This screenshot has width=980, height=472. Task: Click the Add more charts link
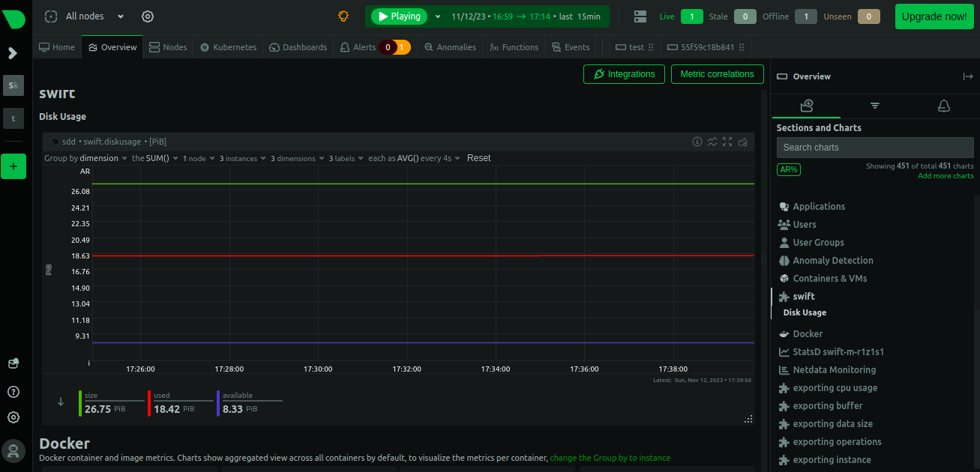pos(946,176)
